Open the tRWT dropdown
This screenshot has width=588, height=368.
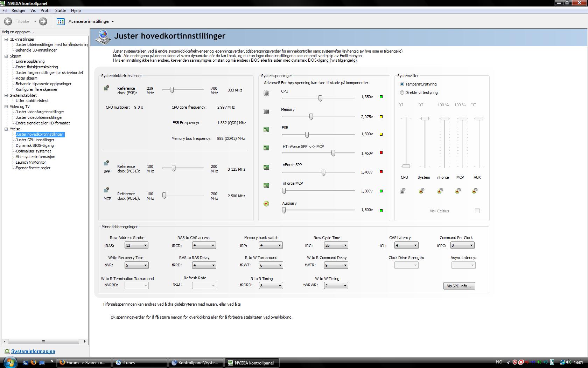[271, 265]
